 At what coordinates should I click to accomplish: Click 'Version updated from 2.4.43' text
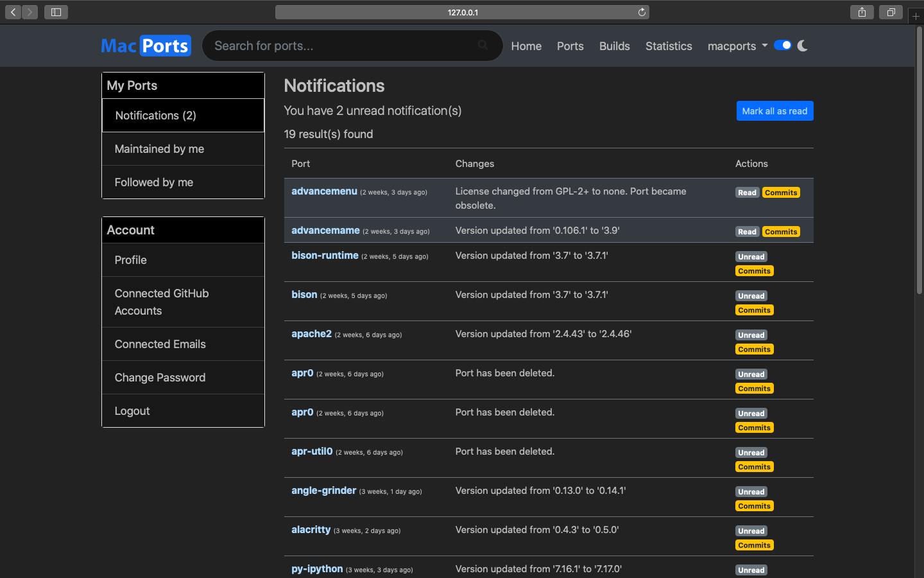543,334
